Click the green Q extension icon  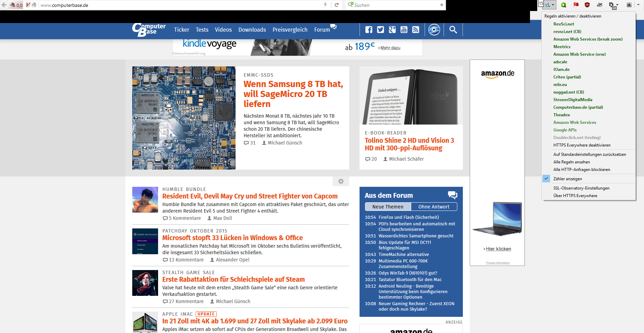point(563,5)
